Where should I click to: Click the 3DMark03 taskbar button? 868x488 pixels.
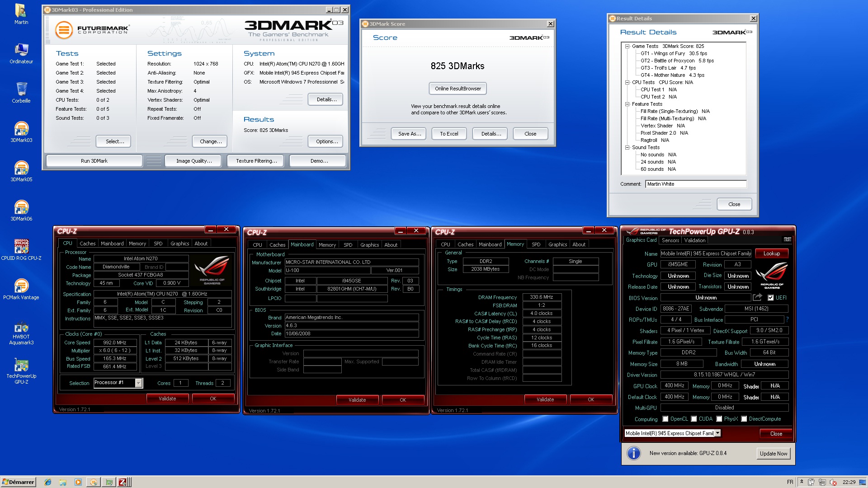pos(94,482)
